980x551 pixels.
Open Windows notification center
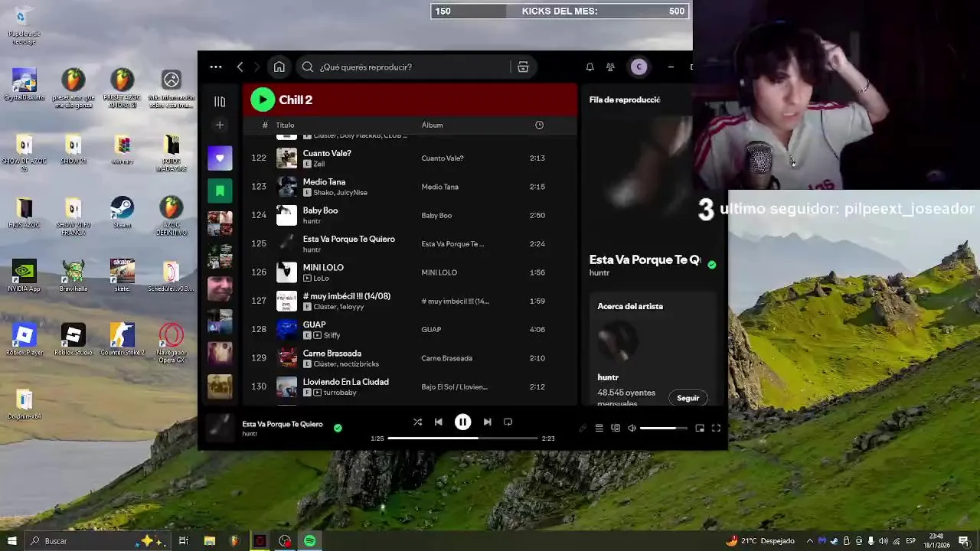point(964,541)
